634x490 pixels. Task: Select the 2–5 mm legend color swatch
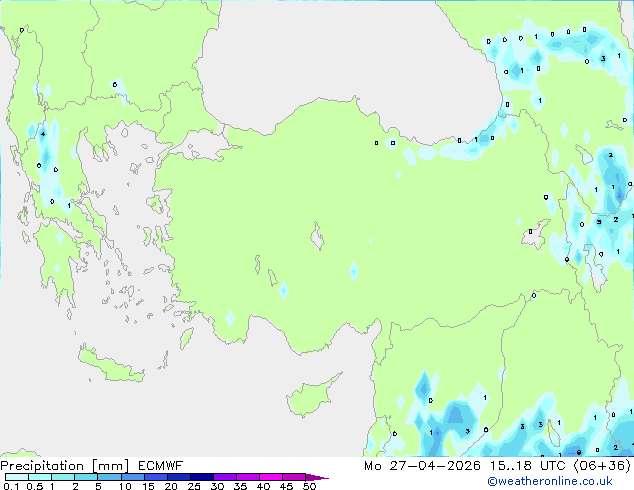tap(86, 477)
